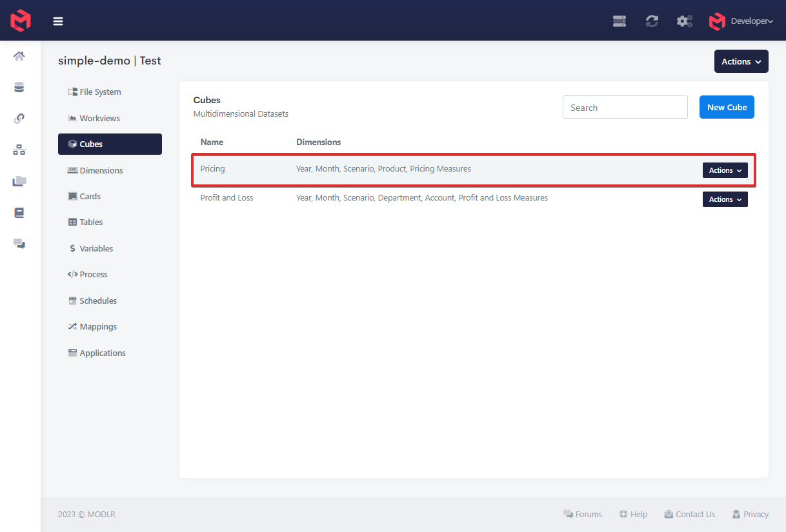786x532 pixels.
Task: Click the chat bubbles icon in sidebar
Action: (19, 244)
